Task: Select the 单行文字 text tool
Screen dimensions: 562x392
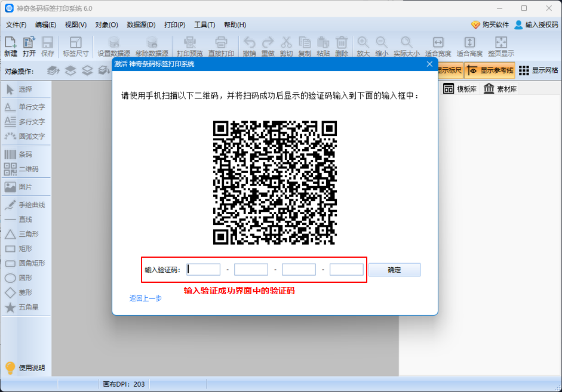Action: (26, 107)
